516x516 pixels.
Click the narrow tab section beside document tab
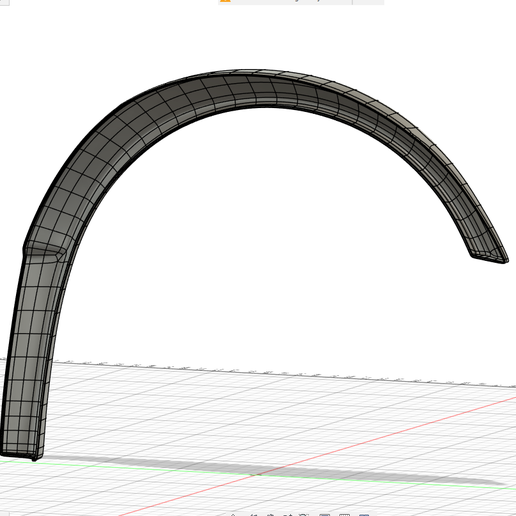(x=368, y=2)
